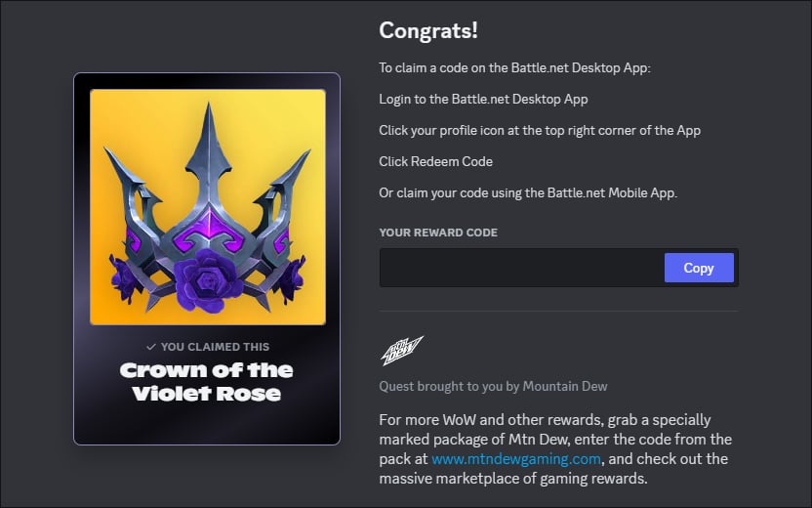Click the Congrats! heading

click(427, 30)
